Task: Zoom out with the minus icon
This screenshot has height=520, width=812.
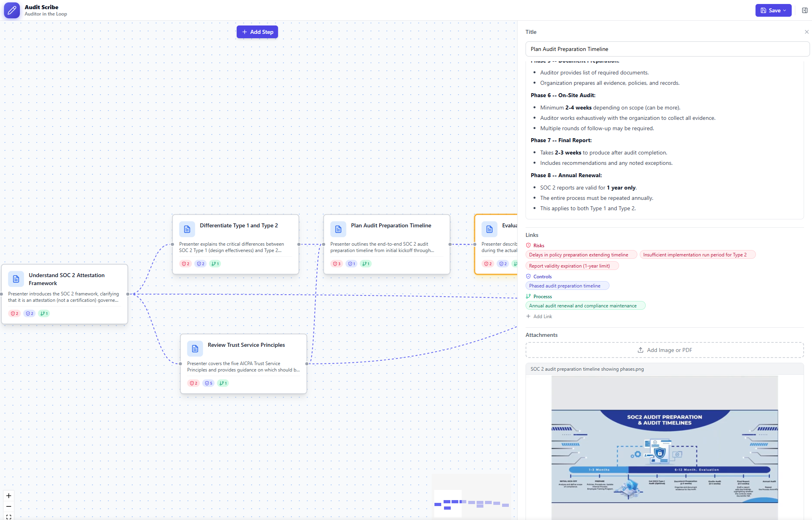Action: [8, 506]
